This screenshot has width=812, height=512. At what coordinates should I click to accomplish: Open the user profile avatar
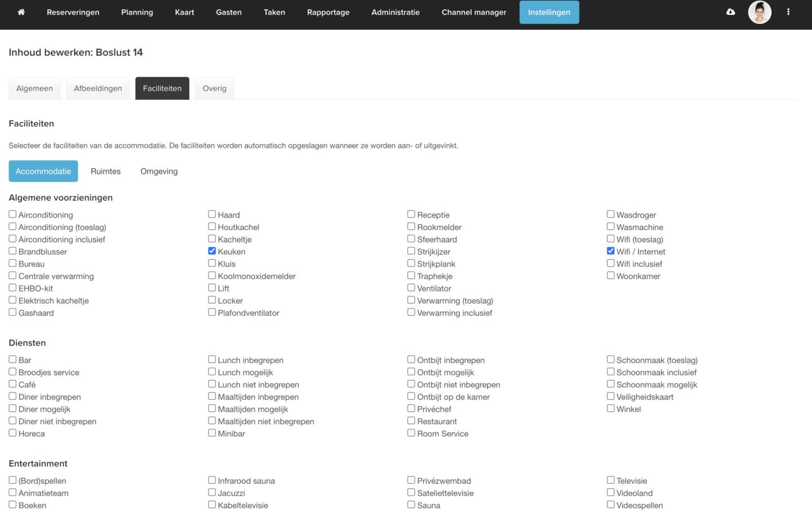[x=759, y=12]
